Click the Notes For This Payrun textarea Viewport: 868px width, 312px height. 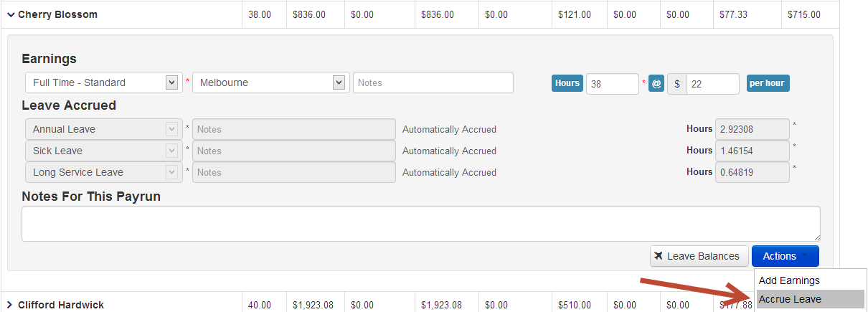[420, 223]
